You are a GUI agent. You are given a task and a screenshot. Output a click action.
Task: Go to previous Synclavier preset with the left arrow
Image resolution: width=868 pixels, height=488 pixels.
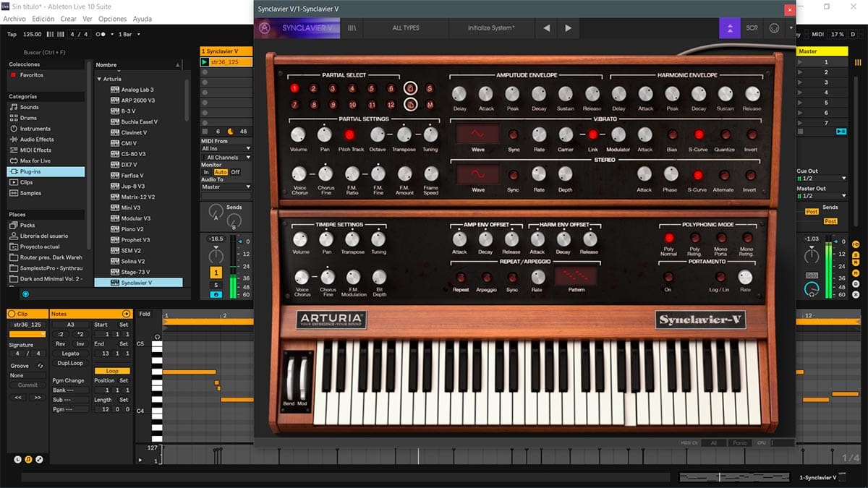pos(547,28)
